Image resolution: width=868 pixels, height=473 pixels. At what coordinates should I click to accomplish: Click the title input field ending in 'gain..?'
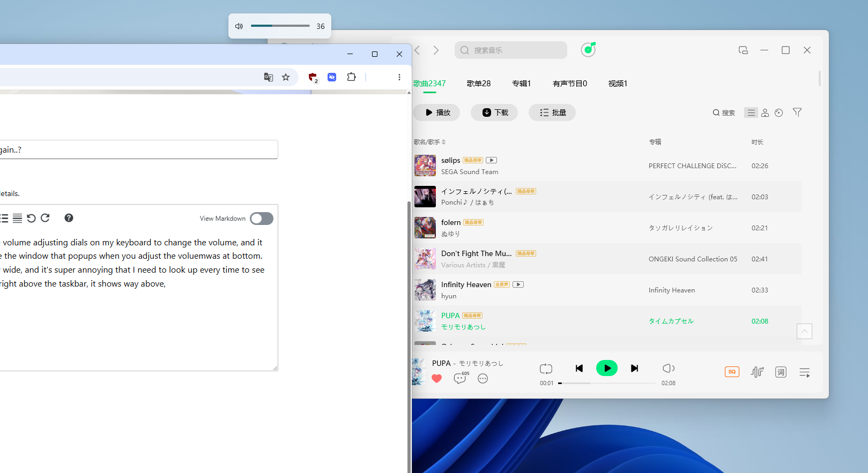pos(139,149)
